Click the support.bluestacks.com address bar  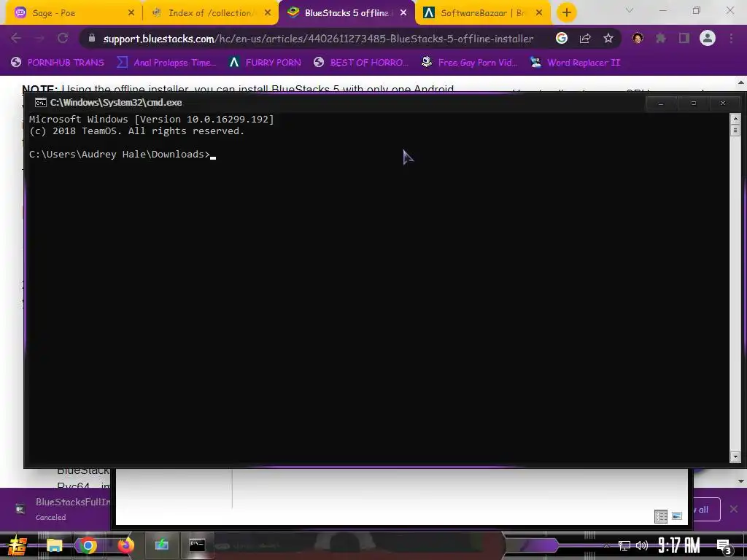(318, 39)
